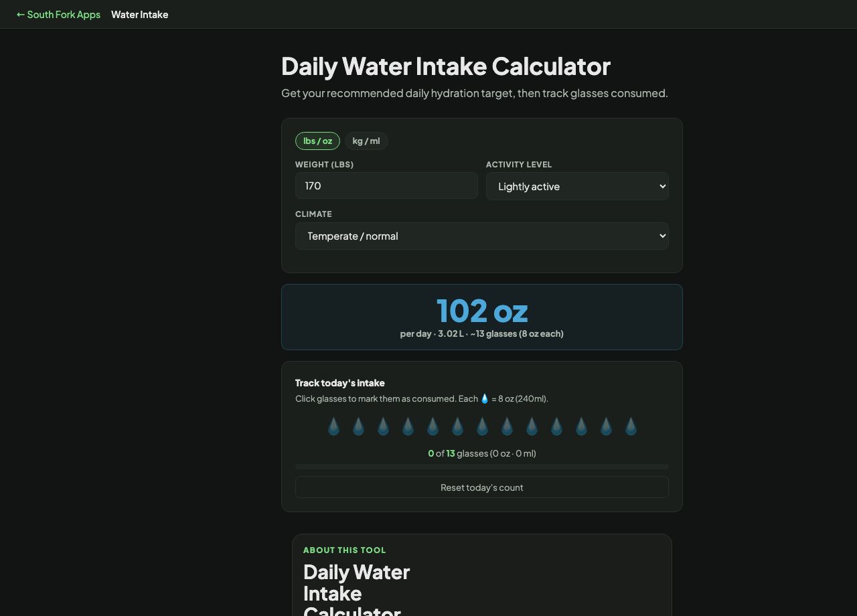The width and height of the screenshot is (857, 616).
Task: Click the 102 oz result value
Action: [482, 311]
